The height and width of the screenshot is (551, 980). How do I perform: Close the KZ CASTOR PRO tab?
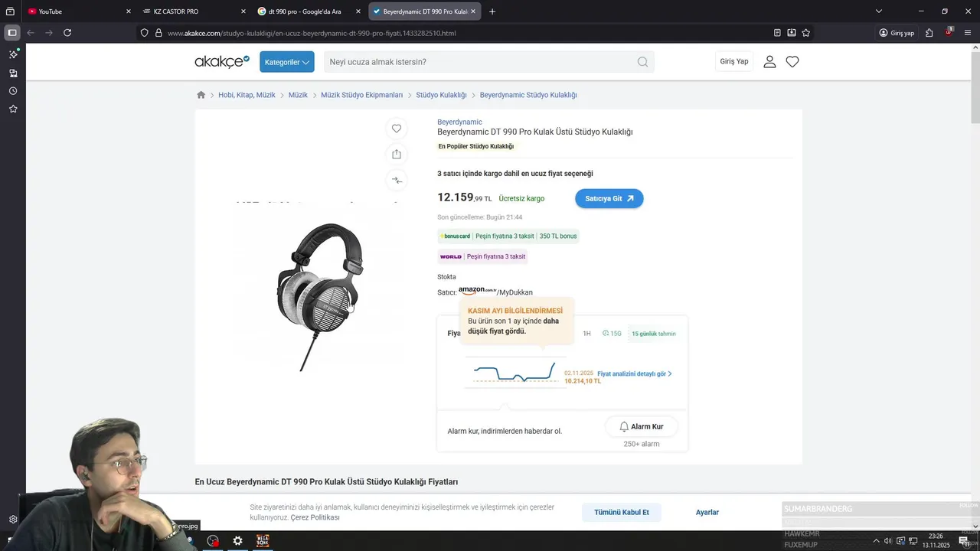243,11
